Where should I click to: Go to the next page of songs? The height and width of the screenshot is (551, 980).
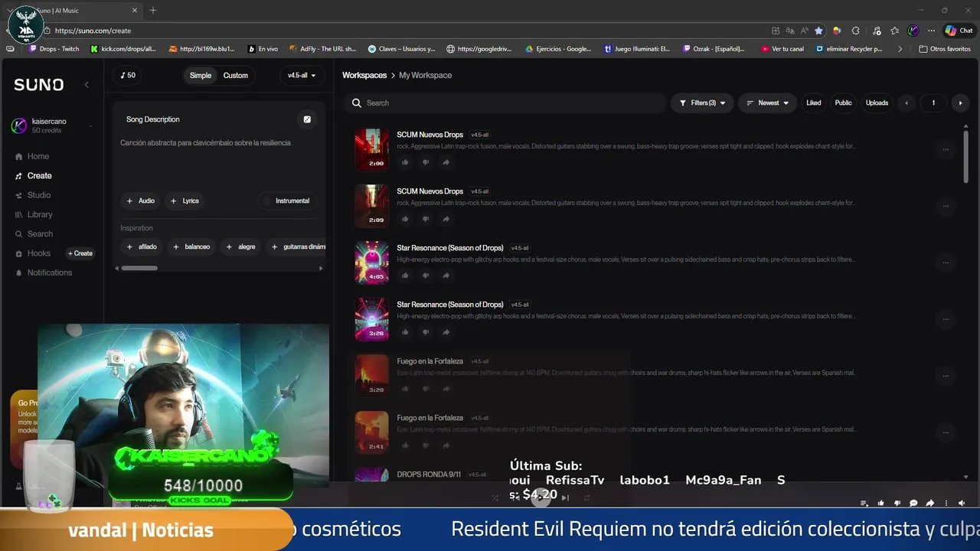(960, 103)
